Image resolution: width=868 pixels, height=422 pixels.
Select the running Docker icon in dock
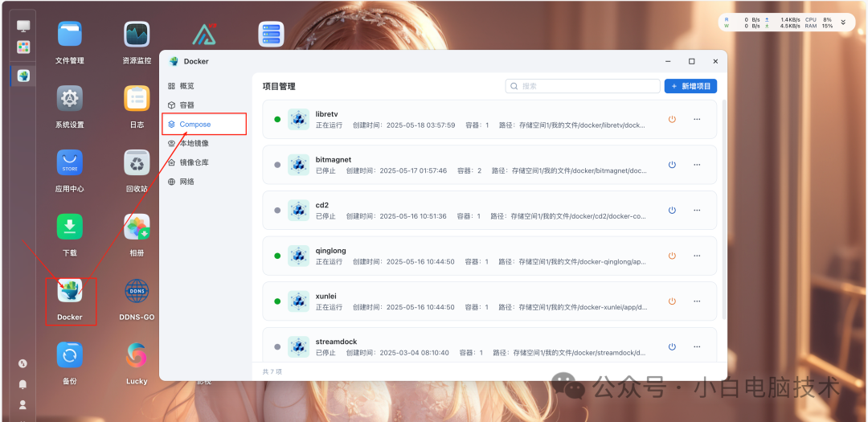tap(23, 76)
